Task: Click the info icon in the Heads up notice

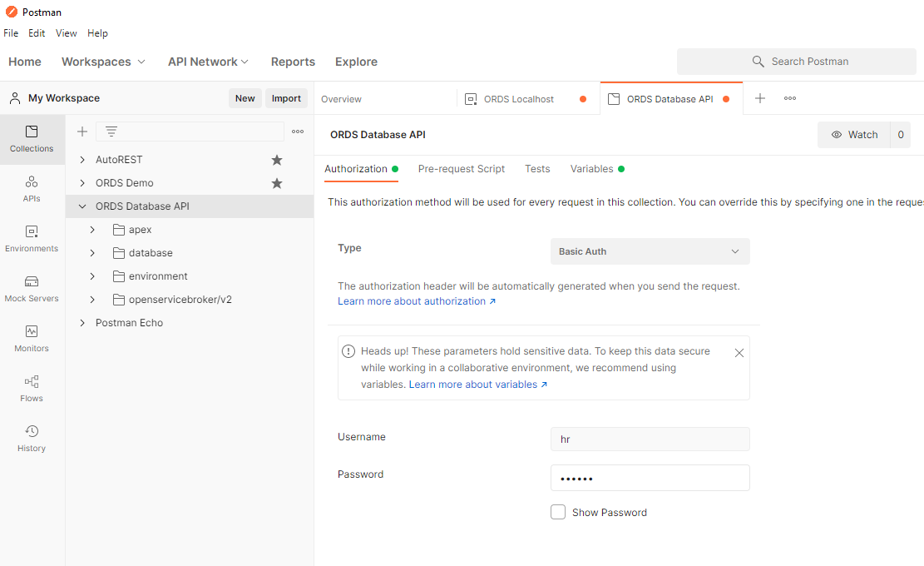Action: pos(348,351)
